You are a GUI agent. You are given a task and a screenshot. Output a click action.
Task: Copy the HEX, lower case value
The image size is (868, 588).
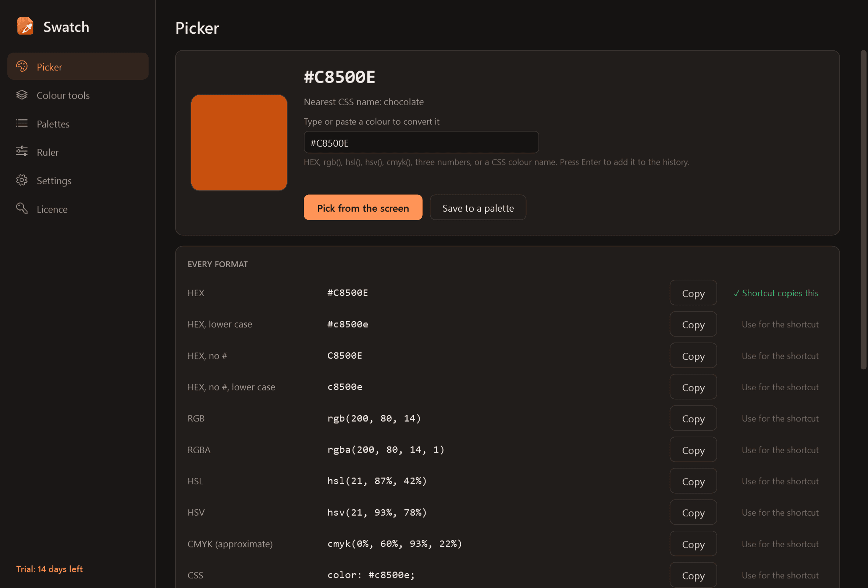[x=693, y=324]
